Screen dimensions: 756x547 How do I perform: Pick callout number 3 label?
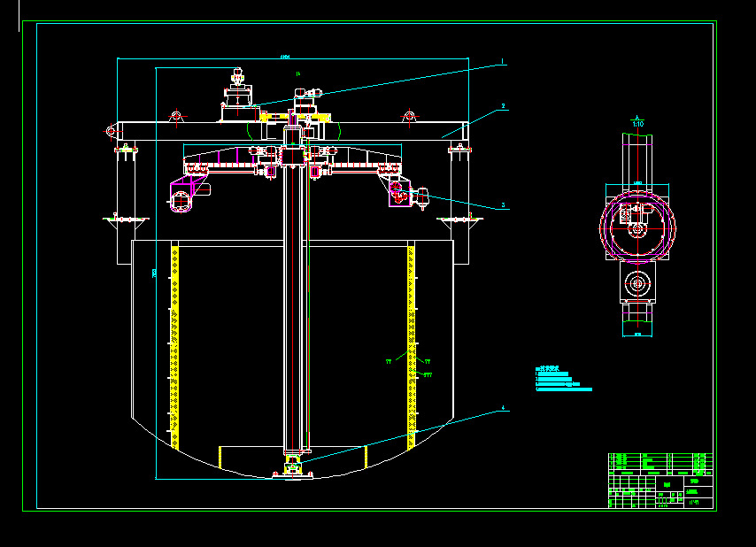503,205
